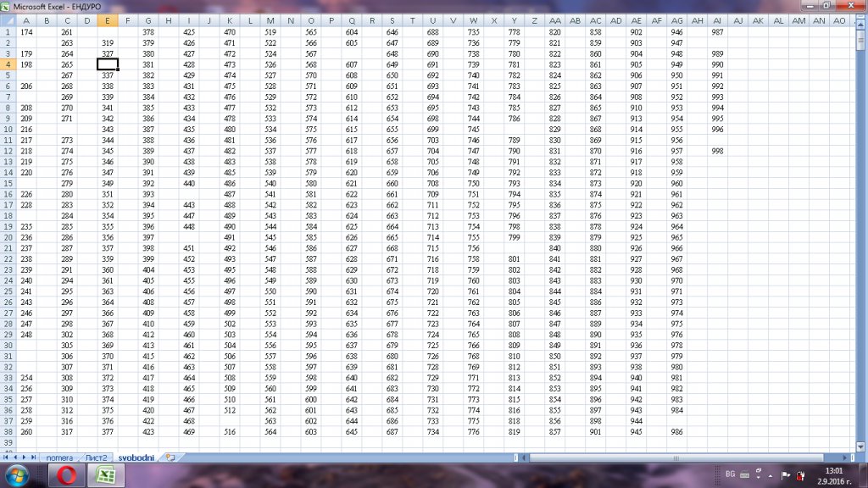
Task: Show hidden tray icons
Action: [x=770, y=476]
